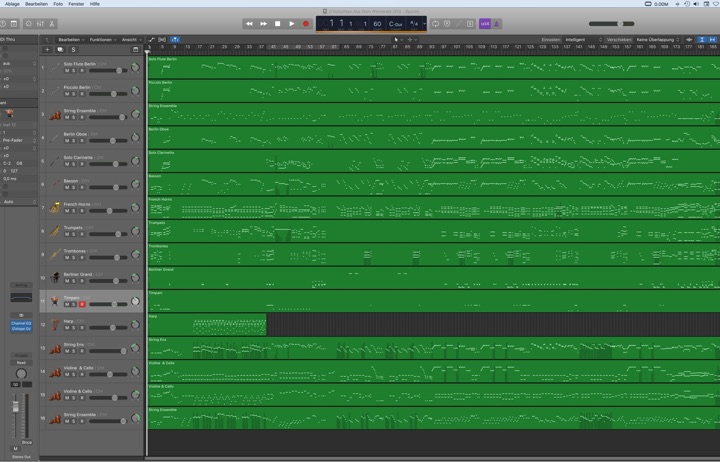The width and height of the screenshot is (720, 462).
Task: Toggle the global Solo S button in track header
Action: click(x=73, y=50)
